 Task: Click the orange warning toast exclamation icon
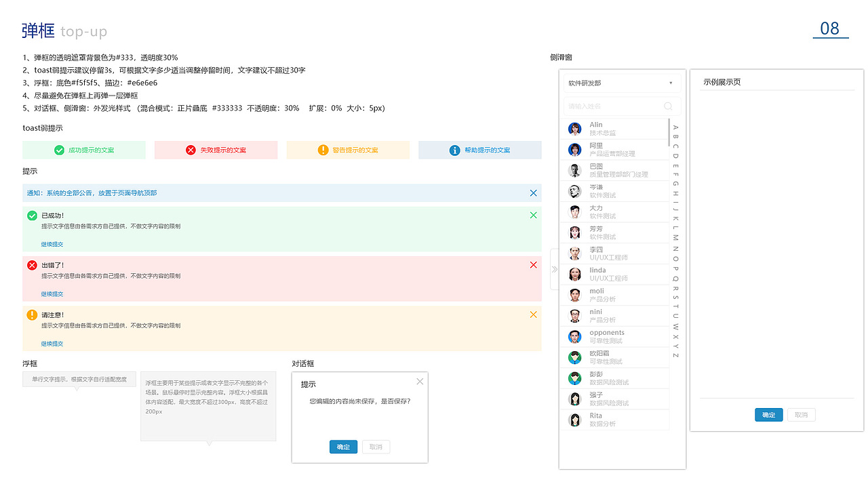[323, 150]
